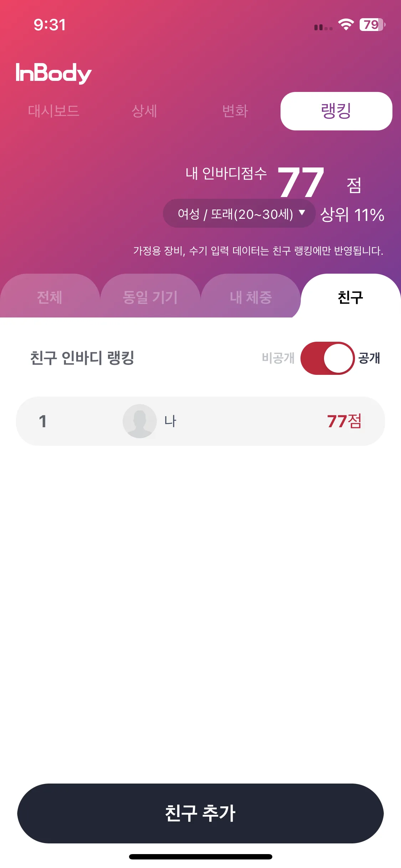Open the 상세 tab

[144, 111]
